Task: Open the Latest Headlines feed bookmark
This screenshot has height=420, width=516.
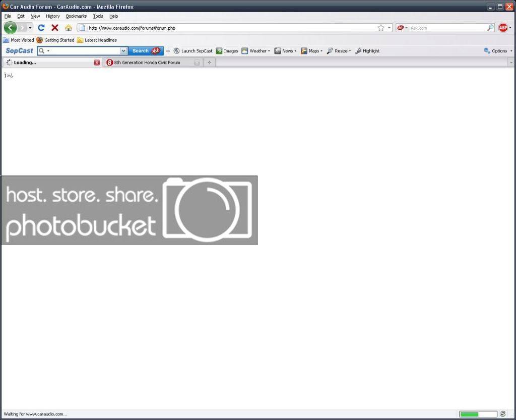Action: [x=97, y=40]
